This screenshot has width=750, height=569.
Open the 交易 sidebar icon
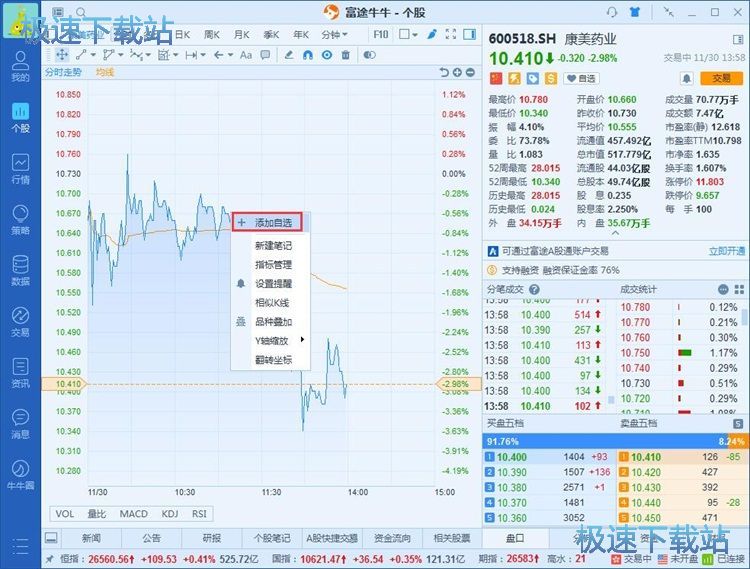click(20, 322)
